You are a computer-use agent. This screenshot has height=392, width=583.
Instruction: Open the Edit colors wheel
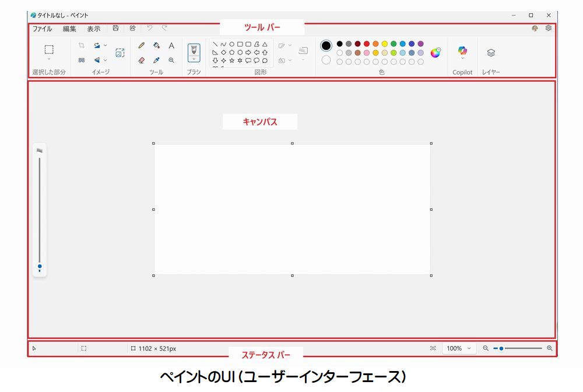436,53
